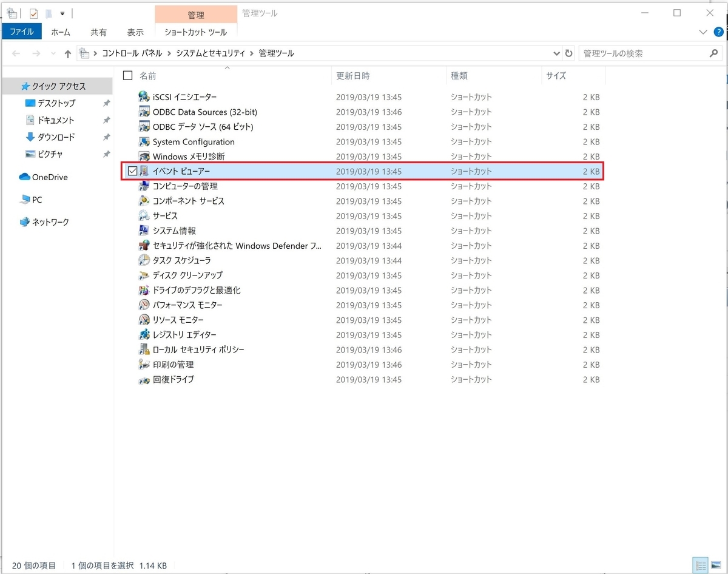728x574 pixels.
Task: Click the Windows メモリ診断 icon
Action: 144,157
